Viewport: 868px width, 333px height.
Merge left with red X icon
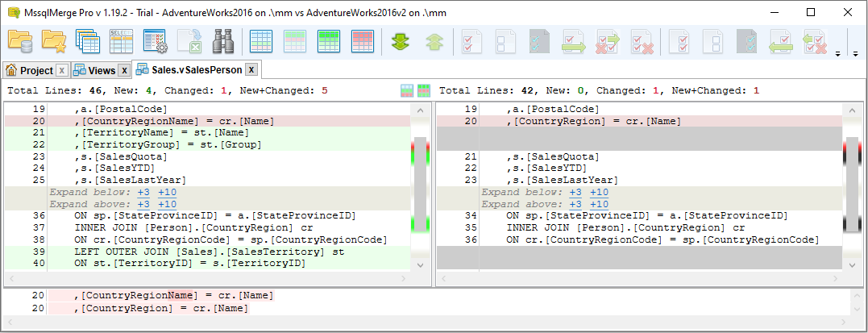[x=815, y=42]
